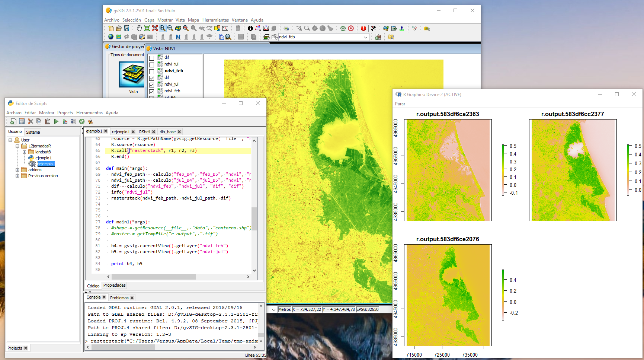Check the bold ndvi_feb layer checkbox

[x=152, y=71]
